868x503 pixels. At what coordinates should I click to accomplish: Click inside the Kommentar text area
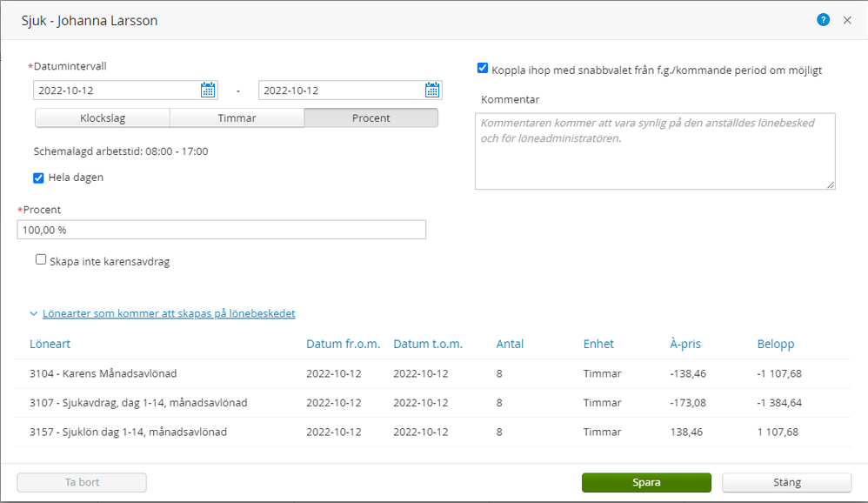point(655,151)
